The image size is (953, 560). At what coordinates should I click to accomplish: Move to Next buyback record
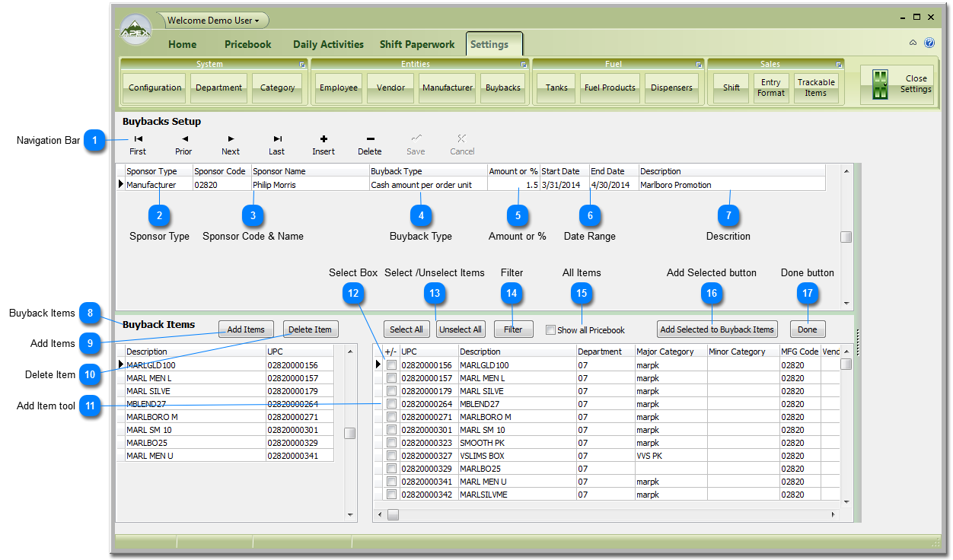[231, 145]
